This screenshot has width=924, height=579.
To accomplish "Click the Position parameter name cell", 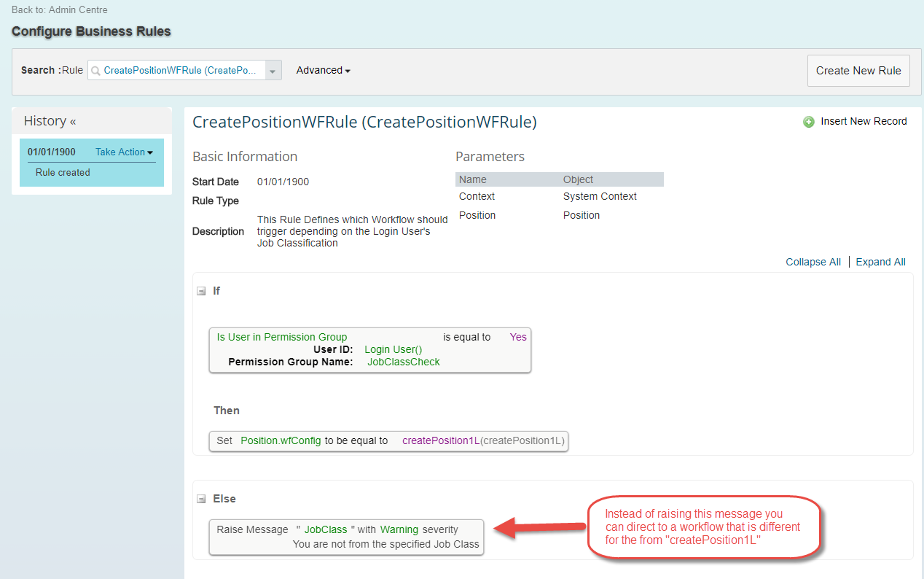I will click(477, 215).
